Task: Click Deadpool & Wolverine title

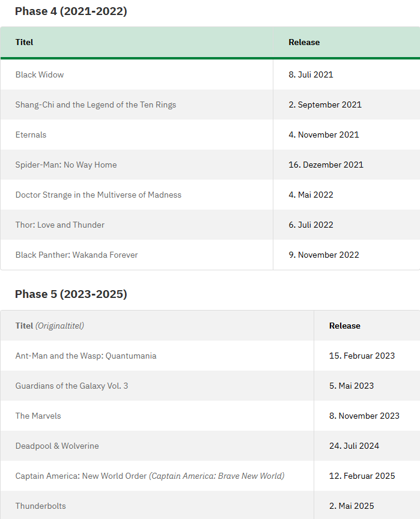Action: 57,446
